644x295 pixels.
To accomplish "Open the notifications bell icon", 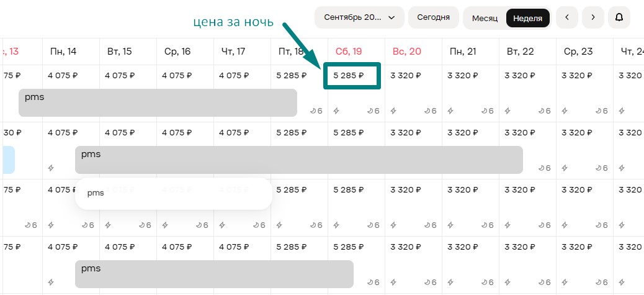I will (619, 17).
